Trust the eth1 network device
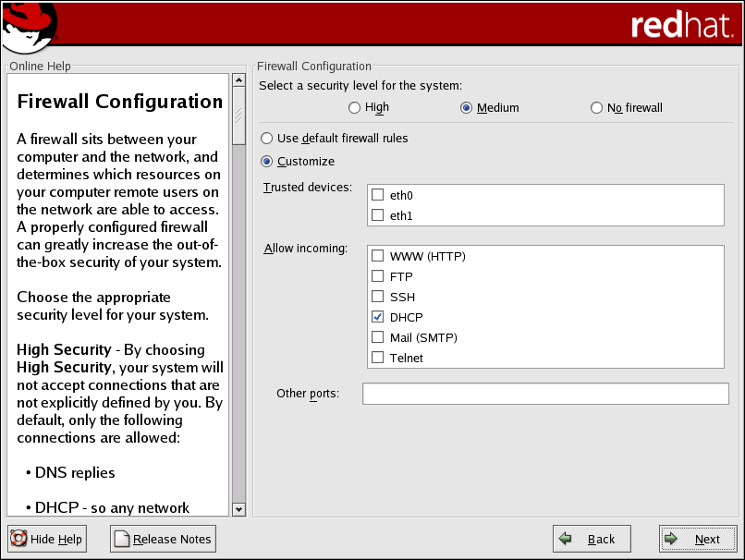This screenshot has width=745, height=560. (377, 215)
